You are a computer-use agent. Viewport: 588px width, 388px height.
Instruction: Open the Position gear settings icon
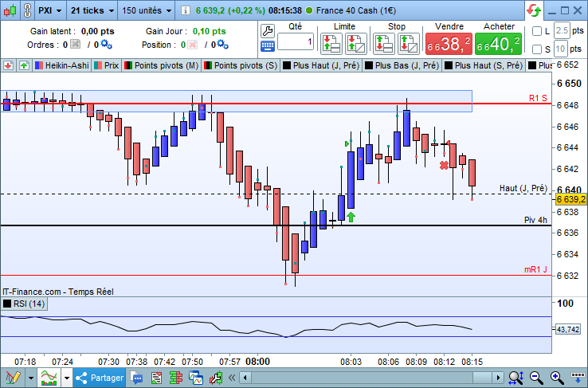pos(223,45)
